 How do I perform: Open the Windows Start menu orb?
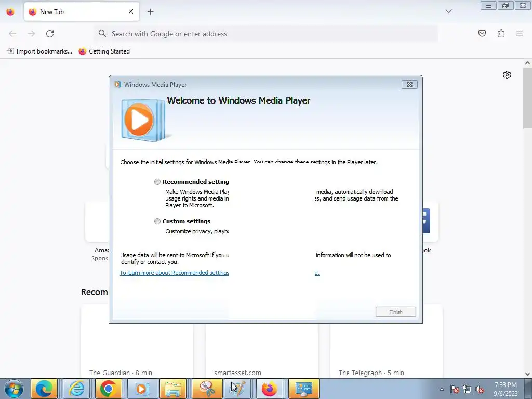pyautogui.click(x=14, y=389)
